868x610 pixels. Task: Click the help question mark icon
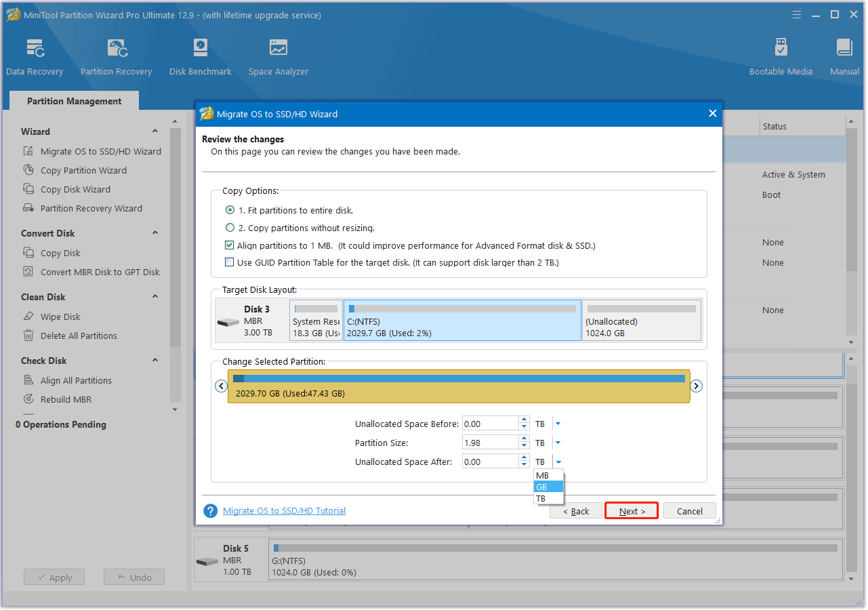point(211,511)
